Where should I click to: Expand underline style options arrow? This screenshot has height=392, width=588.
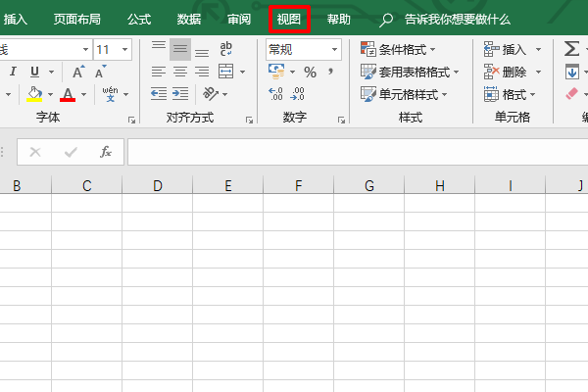click(x=52, y=72)
